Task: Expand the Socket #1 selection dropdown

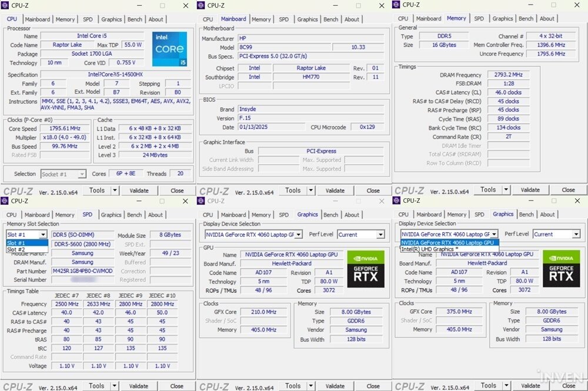Action: coord(82,174)
